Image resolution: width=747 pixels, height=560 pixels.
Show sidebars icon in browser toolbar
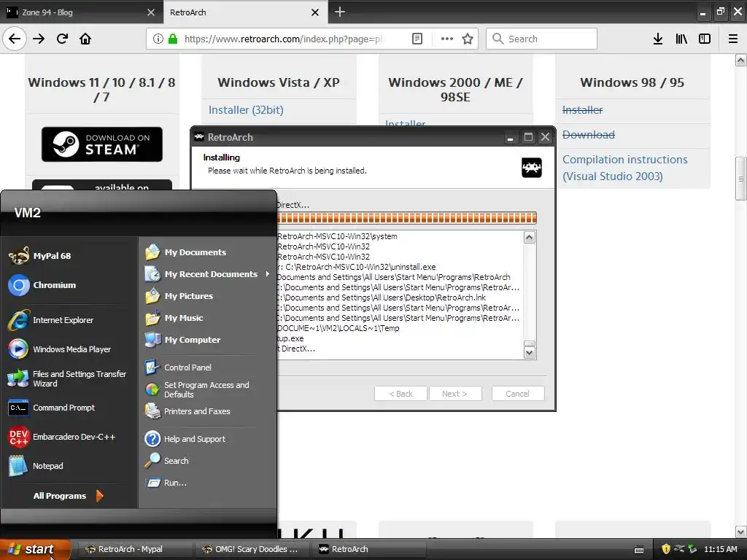click(705, 39)
